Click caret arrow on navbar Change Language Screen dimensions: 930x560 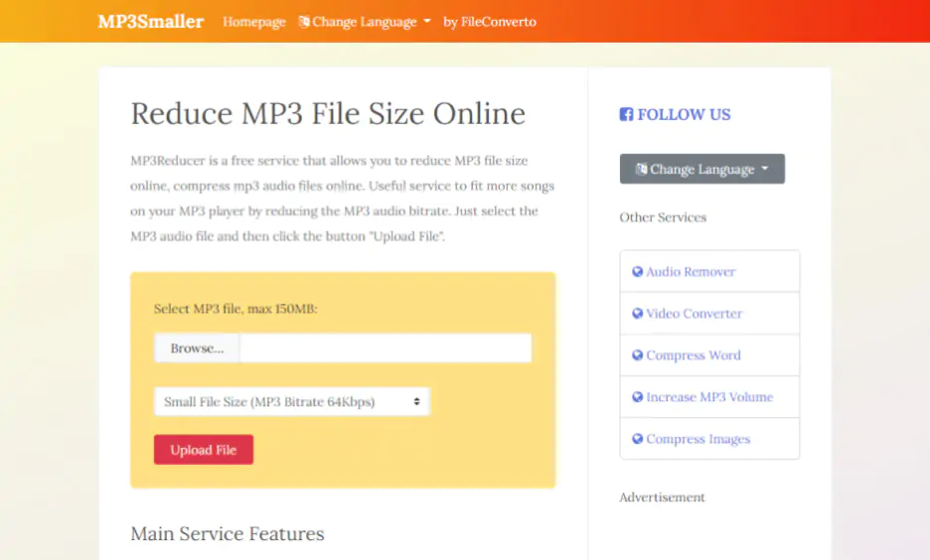427,21
